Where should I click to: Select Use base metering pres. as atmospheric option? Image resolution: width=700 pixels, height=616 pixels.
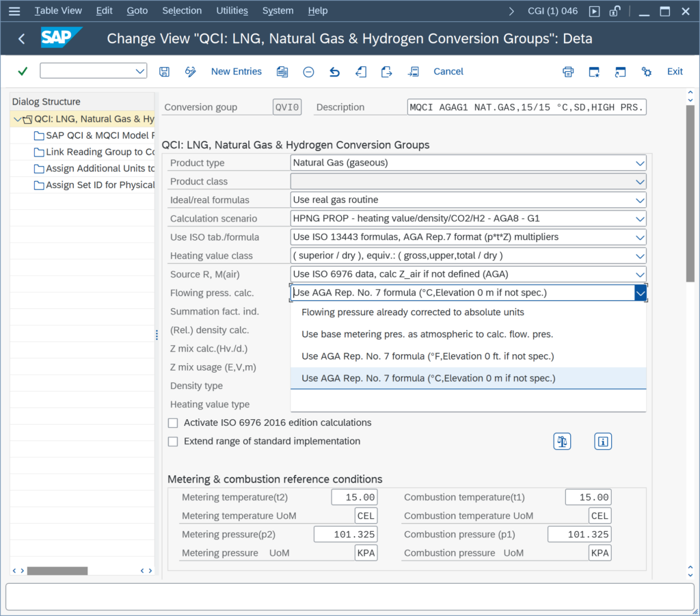point(468,334)
